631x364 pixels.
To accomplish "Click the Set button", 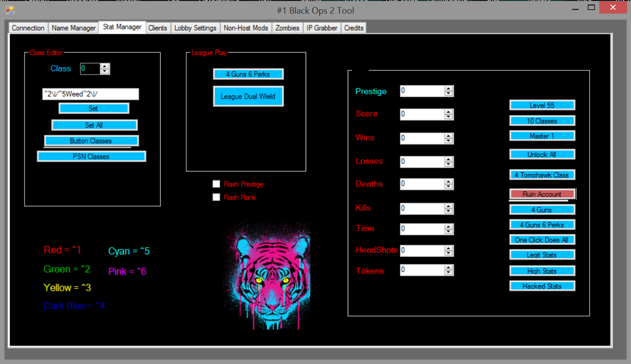I will [94, 109].
